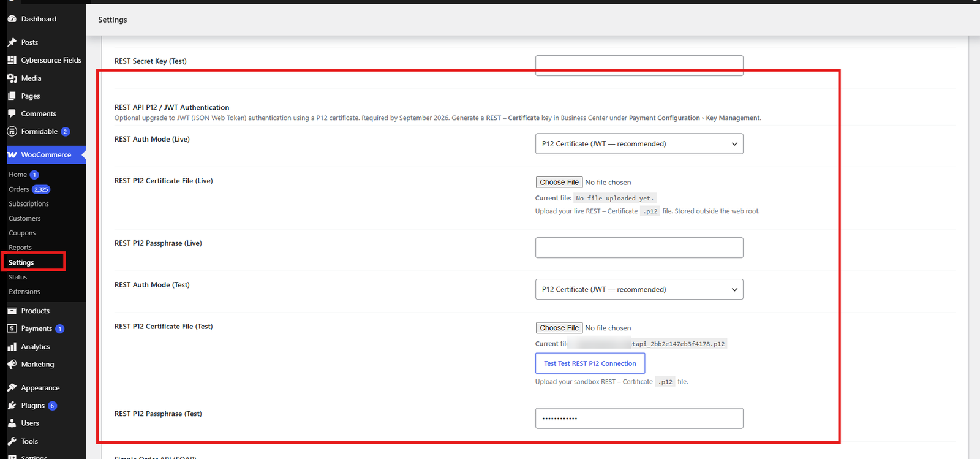Click the REST Secret Key (Test) field

pos(639,66)
